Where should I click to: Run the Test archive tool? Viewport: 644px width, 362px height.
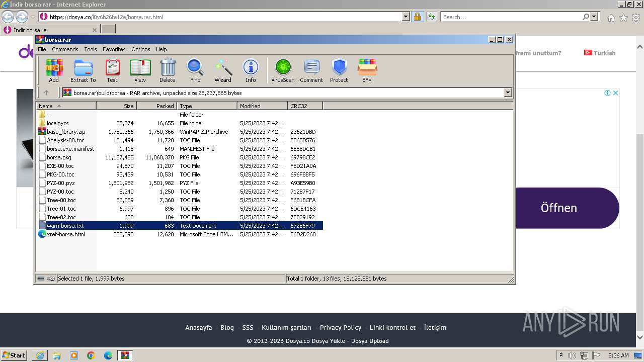(x=112, y=71)
